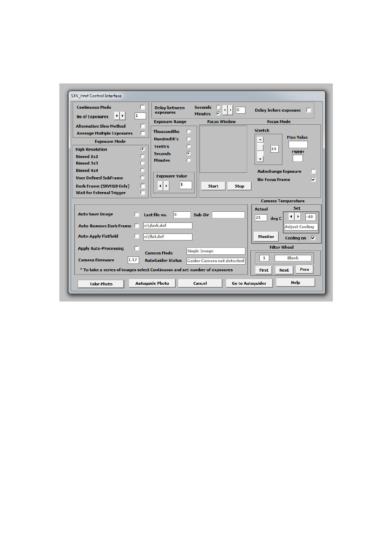
Task: Go to Prev filter wheel position
Action: pyautogui.click(x=305, y=270)
